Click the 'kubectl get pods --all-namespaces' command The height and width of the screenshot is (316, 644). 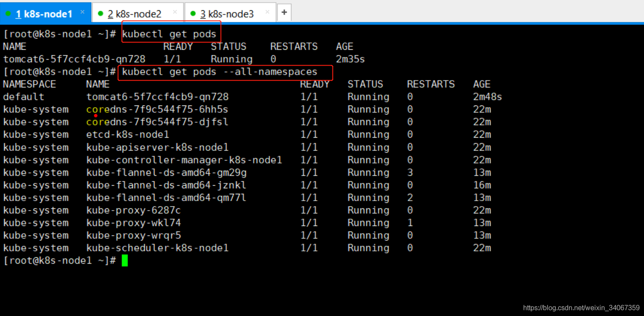[220, 72]
